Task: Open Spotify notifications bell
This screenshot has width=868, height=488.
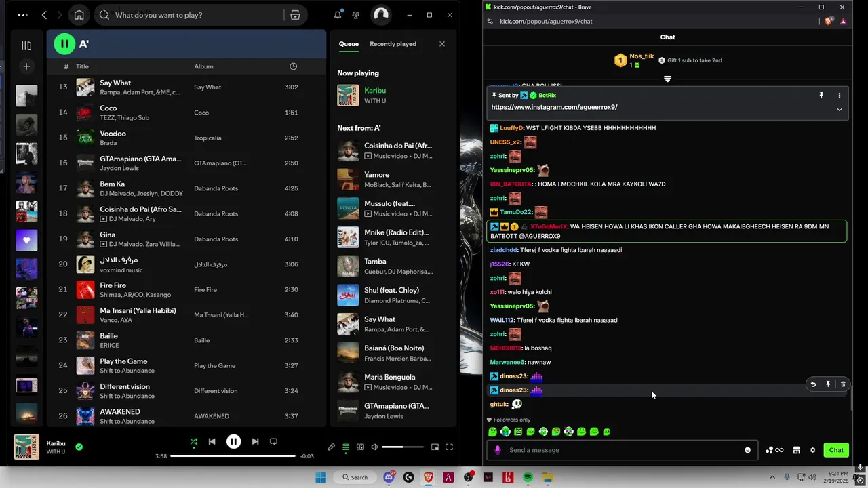Action: pos(338,15)
